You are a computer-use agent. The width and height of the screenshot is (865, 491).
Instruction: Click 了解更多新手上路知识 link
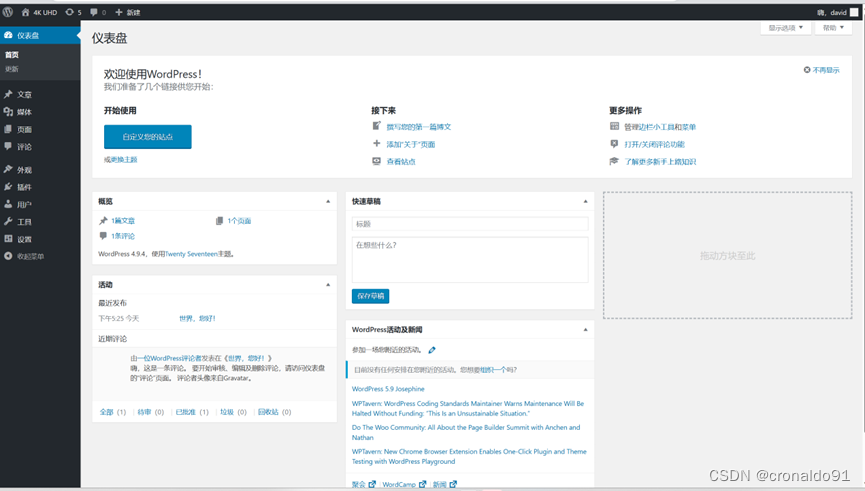tap(660, 162)
